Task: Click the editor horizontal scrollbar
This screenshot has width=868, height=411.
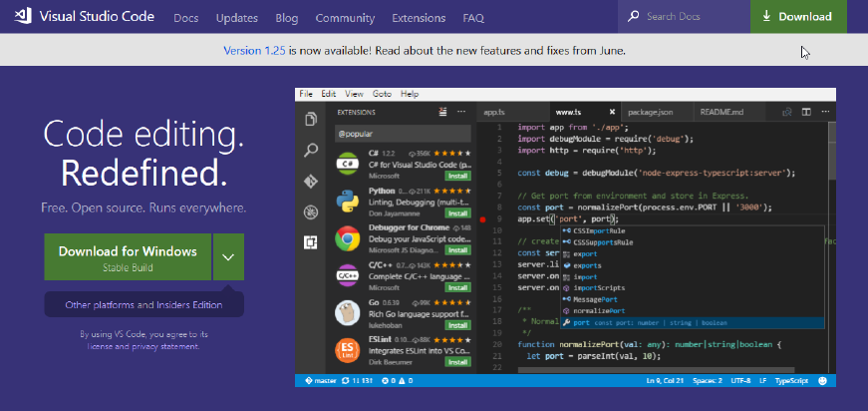Action: (656, 369)
